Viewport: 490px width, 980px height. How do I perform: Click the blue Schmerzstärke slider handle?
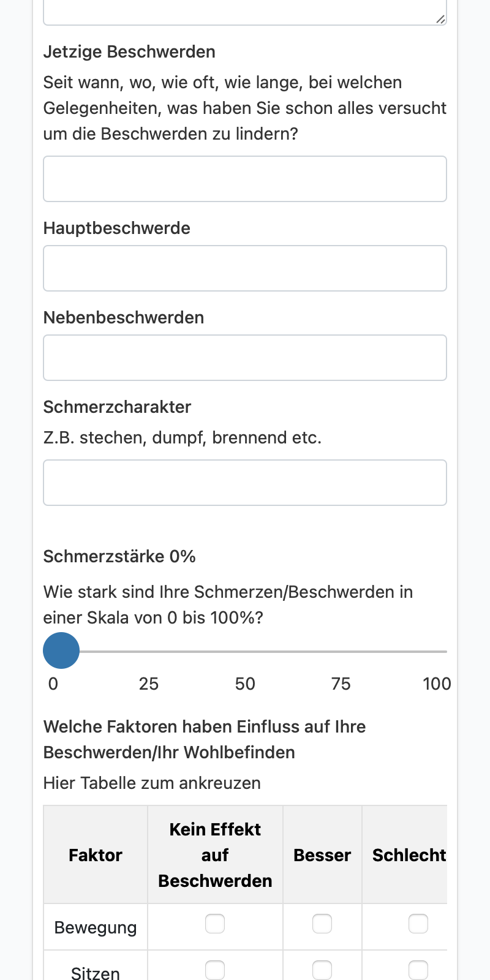[61, 650]
